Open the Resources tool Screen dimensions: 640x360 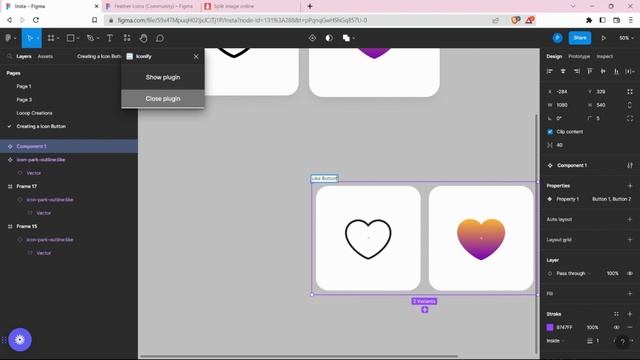tap(127, 38)
